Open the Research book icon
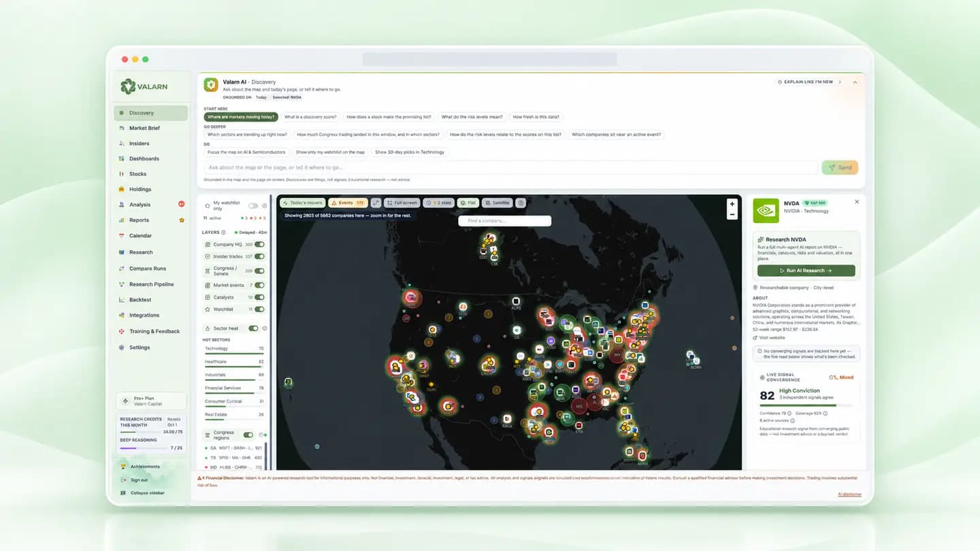The image size is (980, 551). tap(121, 252)
